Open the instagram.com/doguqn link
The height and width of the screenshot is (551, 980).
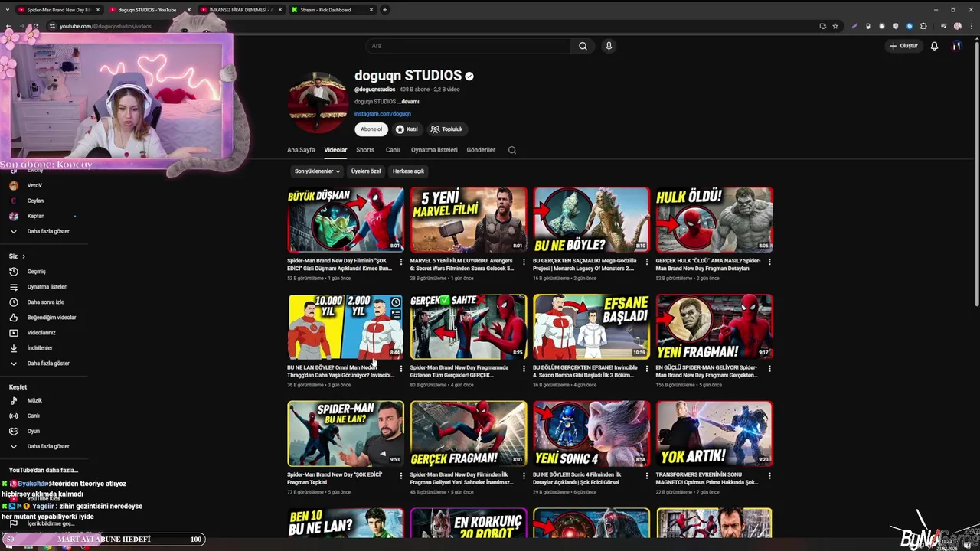tap(383, 114)
